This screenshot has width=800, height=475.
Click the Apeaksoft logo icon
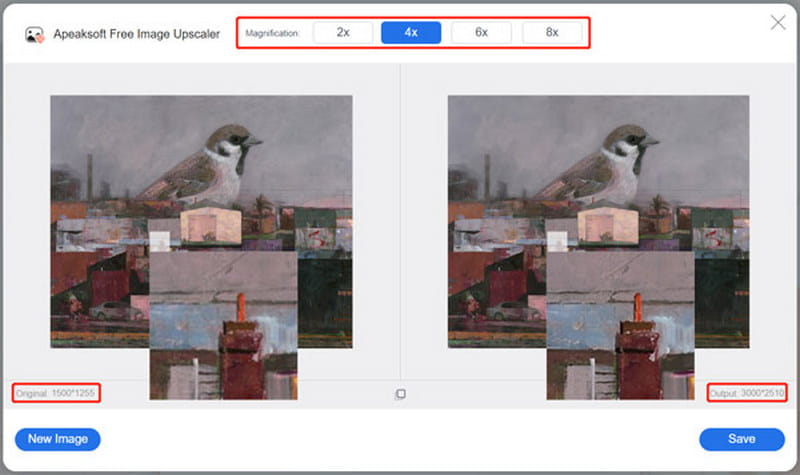point(35,35)
